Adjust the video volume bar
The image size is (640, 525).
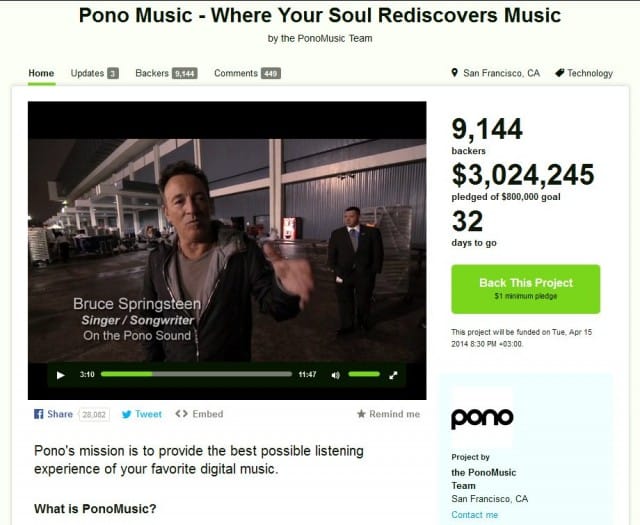click(364, 374)
